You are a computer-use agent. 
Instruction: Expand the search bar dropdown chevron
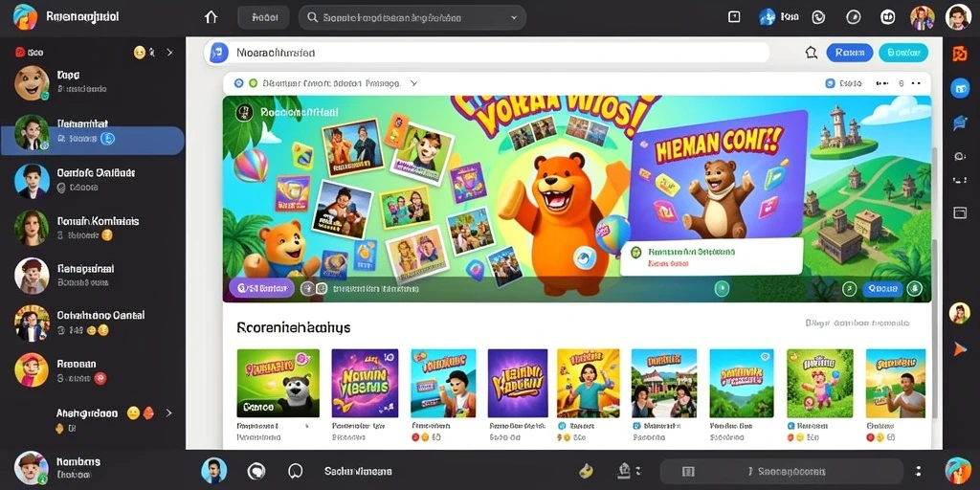pos(514,18)
